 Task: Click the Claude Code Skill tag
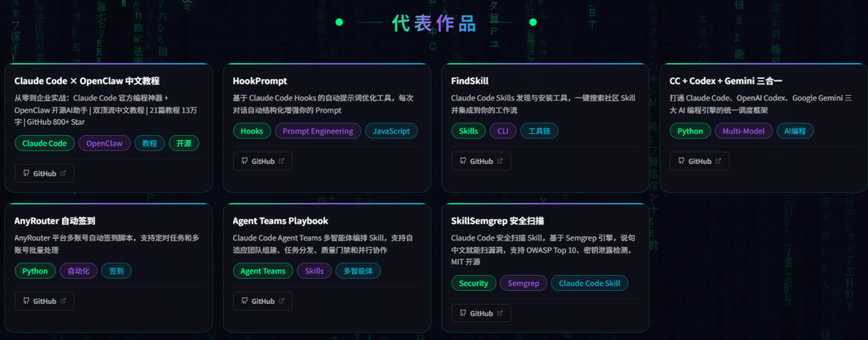coord(590,284)
